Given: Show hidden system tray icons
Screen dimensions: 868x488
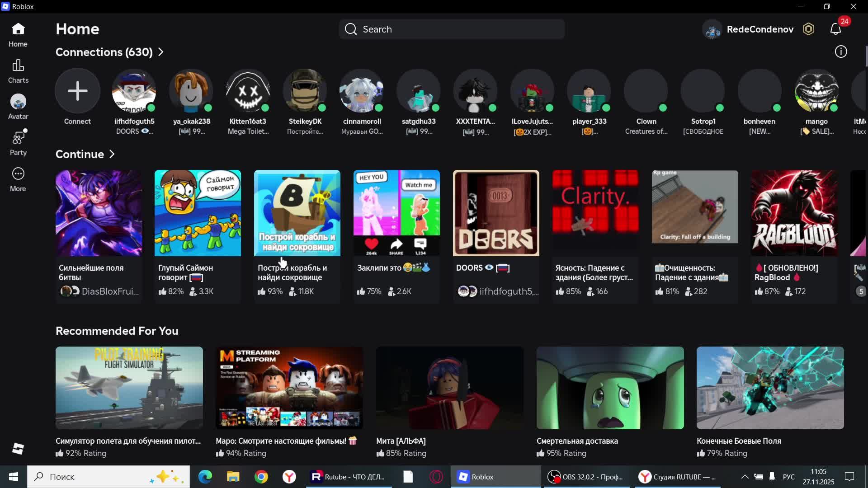Looking at the screenshot, I should tap(745, 477).
